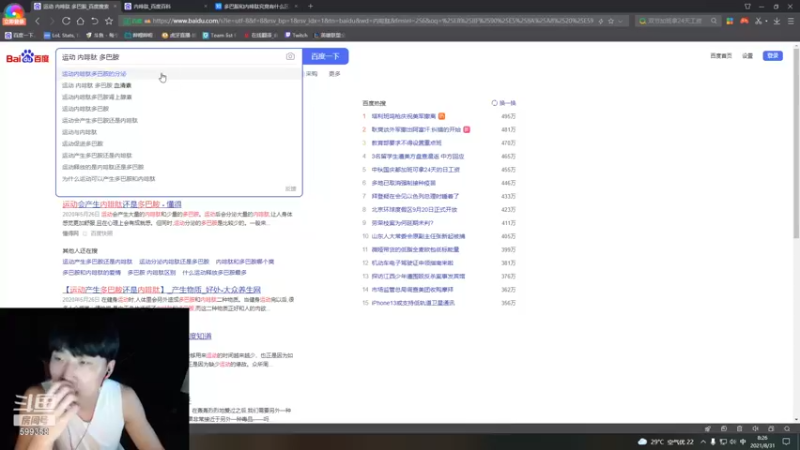
Task: Toggle browser sound icon in status bar
Action: coord(755,429)
